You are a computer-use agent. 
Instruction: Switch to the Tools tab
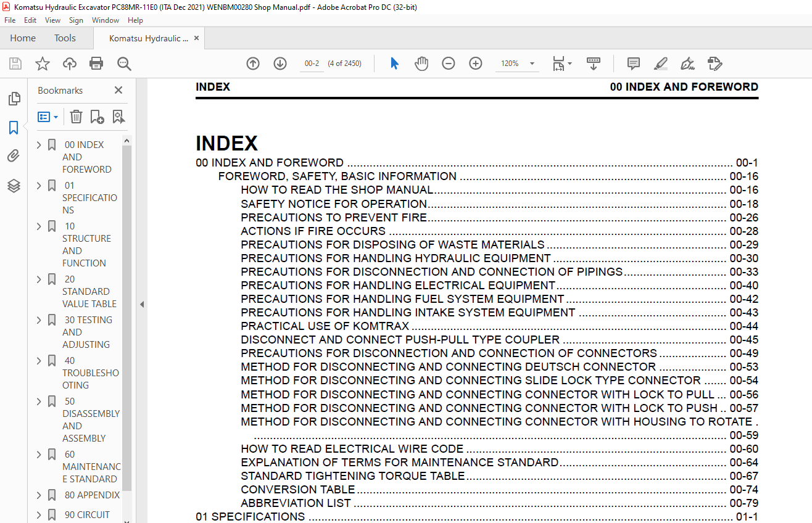tap(65, 38)
